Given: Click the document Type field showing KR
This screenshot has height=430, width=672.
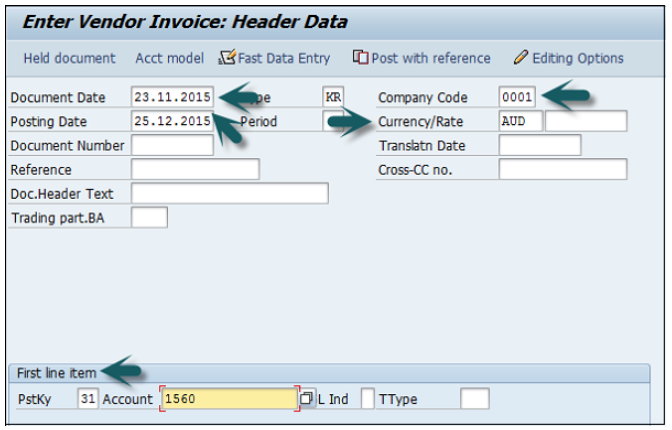Looking at the screenshot, I should click(x=333, y=98).
